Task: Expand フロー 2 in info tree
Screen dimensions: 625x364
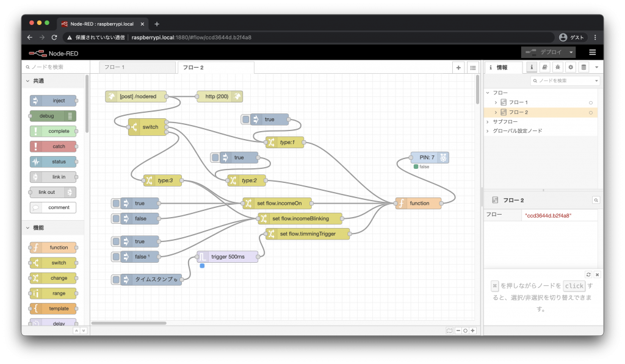Action: [x=496, y=112]
